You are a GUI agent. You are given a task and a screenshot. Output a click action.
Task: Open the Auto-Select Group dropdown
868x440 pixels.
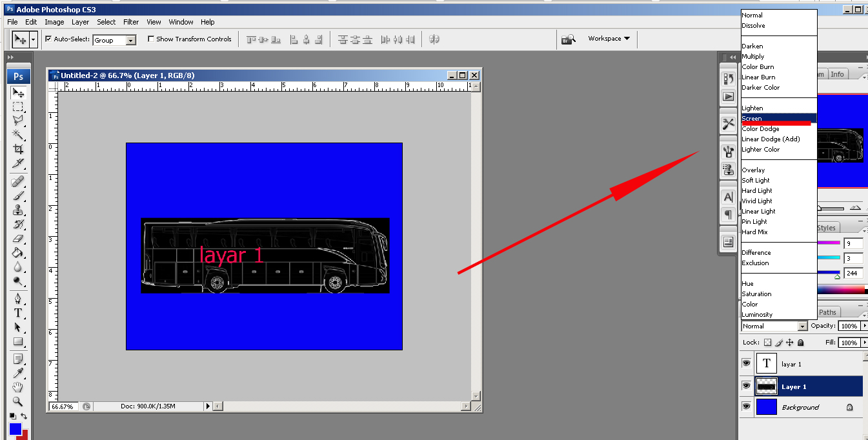130,39
